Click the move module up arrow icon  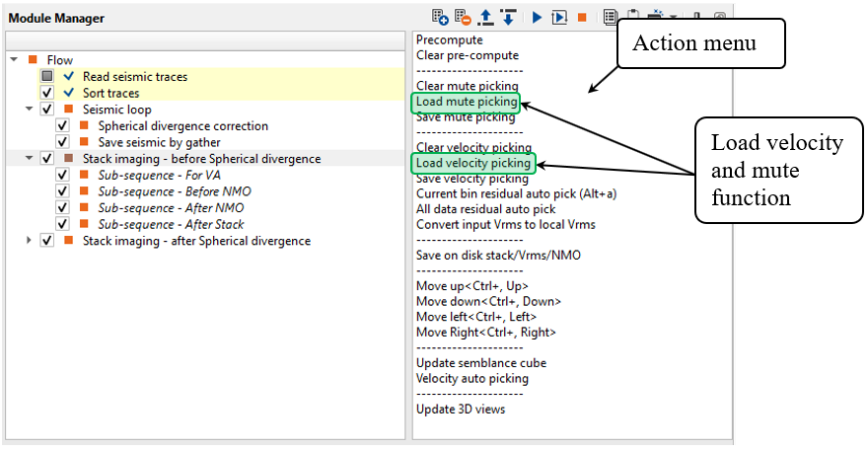(x=485, y=17)
